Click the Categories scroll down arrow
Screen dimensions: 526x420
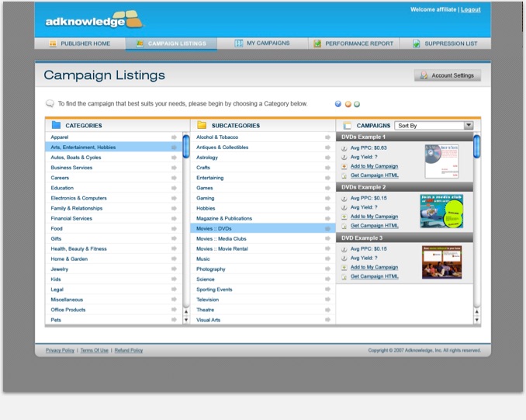click(186, 320)
